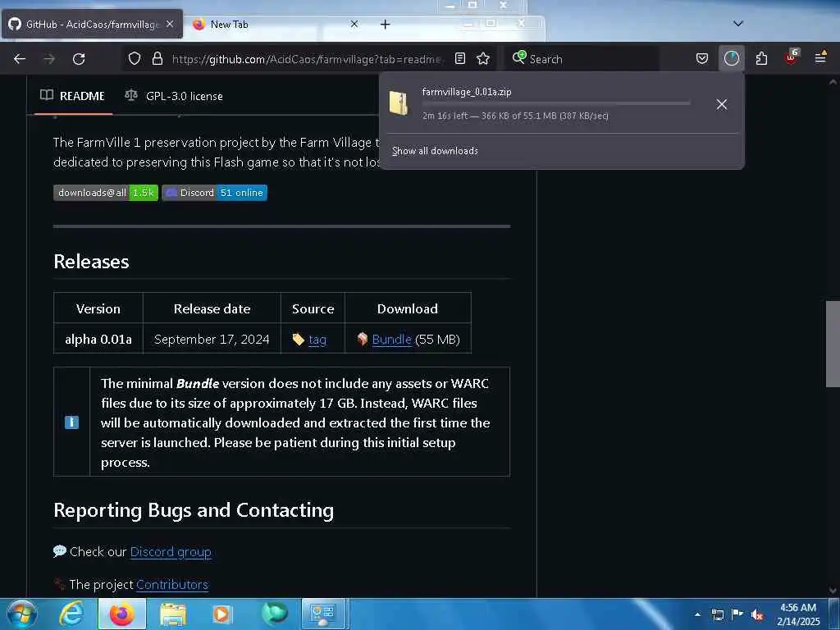Click the site security padlock icon

[x=157, y=58]
